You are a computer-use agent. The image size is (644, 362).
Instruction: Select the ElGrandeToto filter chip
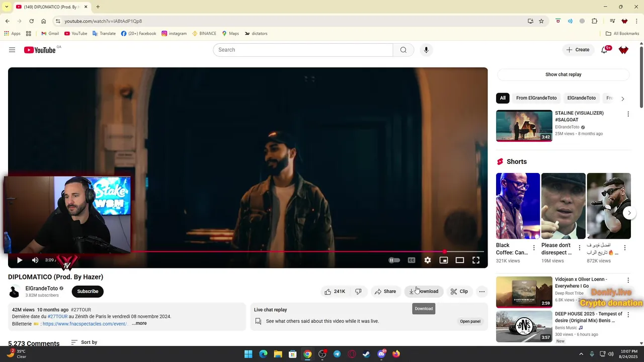582,98
